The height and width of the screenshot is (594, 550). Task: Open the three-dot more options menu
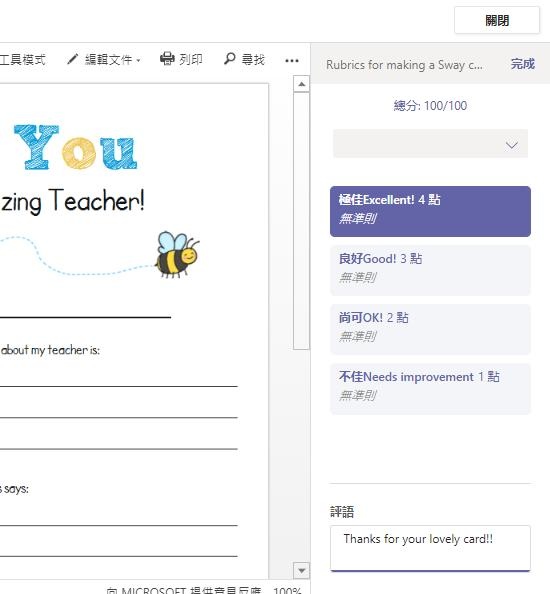click(x=292, y=60)
